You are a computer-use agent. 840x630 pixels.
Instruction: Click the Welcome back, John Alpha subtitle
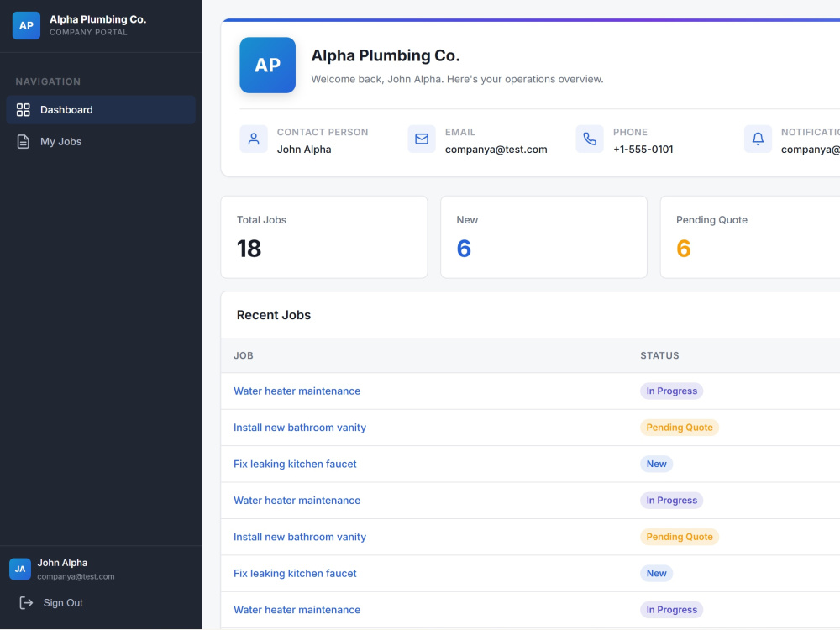pos(457,79)
